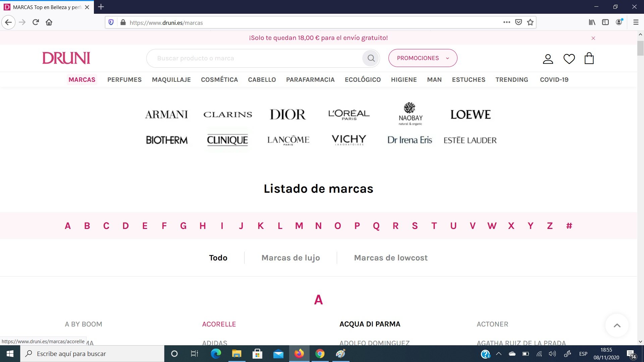Image resolution: width=644 pixels, height=362 pixels.
Task: Show hidden system tray icons
Action: [x=499, y=354]
